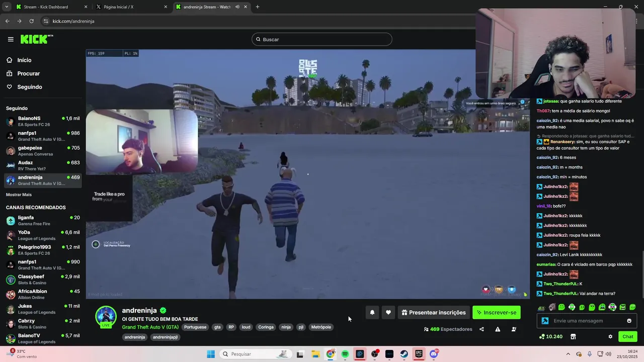Click the Grand Theft Auto V category link
Screen dimensions: 644x362
pos(150,327)
